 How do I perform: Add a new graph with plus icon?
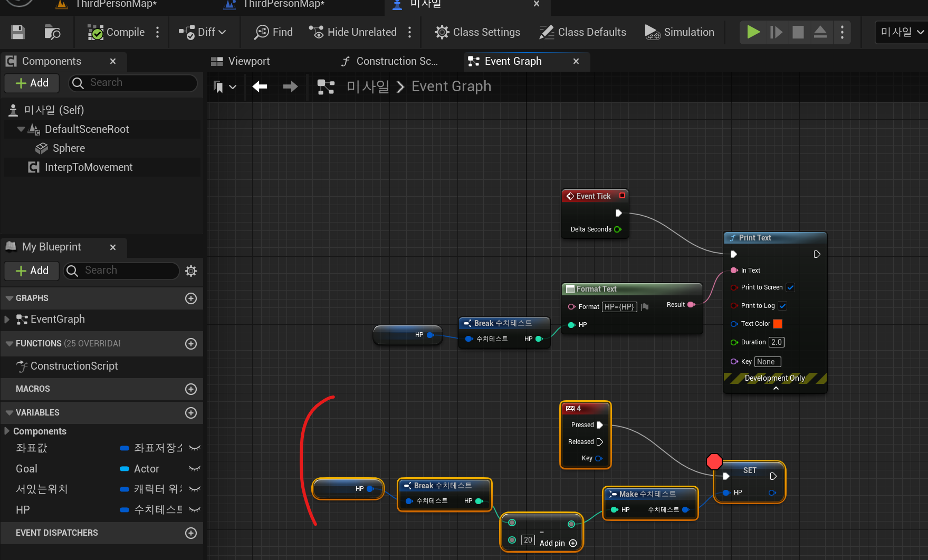click(191, 298)
